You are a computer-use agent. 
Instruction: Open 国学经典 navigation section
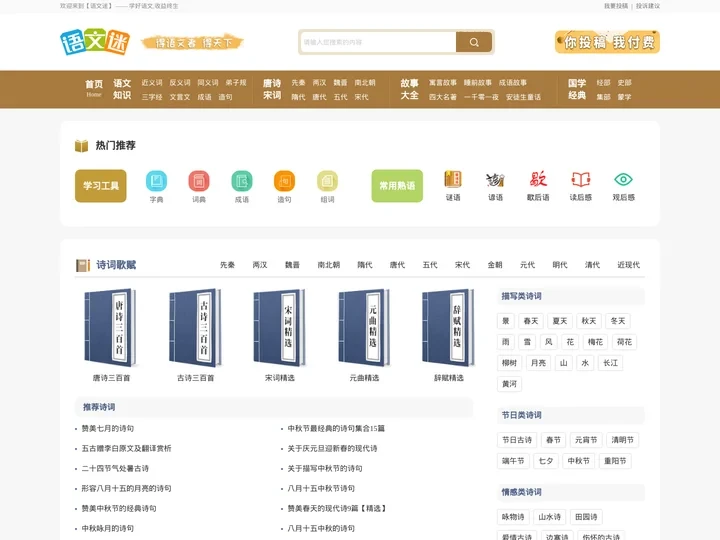tap(577, 89)
